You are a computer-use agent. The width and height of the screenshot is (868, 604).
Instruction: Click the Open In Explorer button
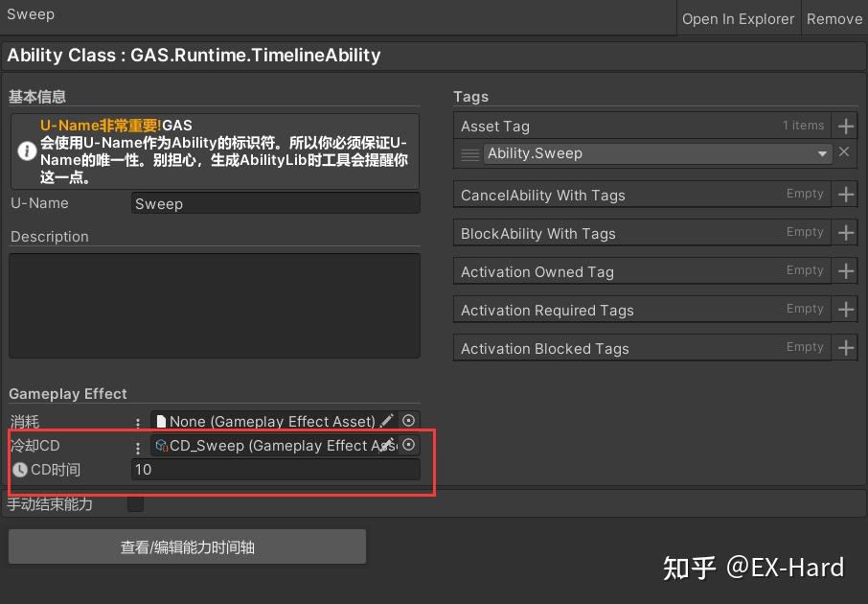tap(738, 18)
